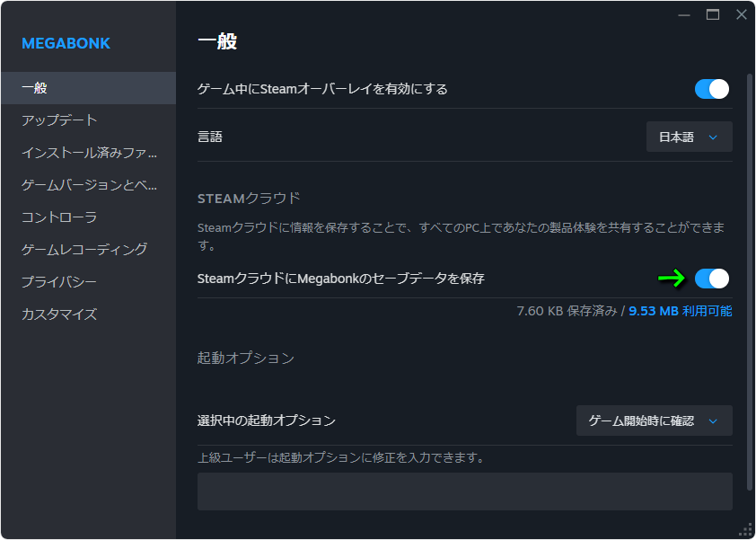This screenshot has height=540, width=756.
Task: Select プライバシー in the sidebar
Action: [x=59, y=282]
